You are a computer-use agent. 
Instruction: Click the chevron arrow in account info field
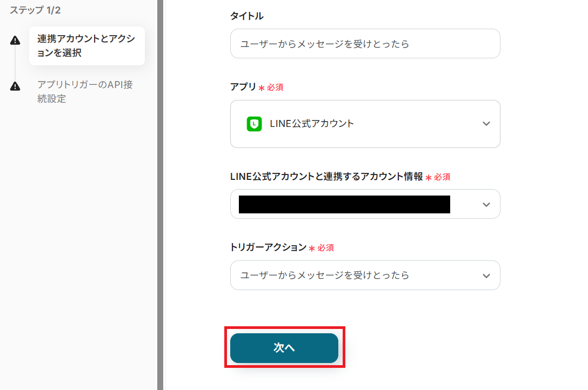tap(486, 204)
